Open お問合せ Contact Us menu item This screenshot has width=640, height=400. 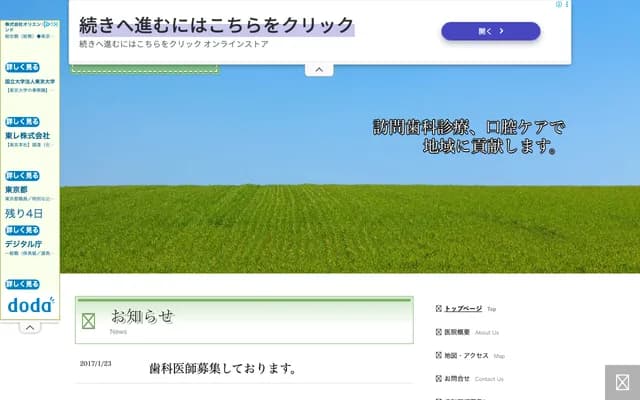473,379
